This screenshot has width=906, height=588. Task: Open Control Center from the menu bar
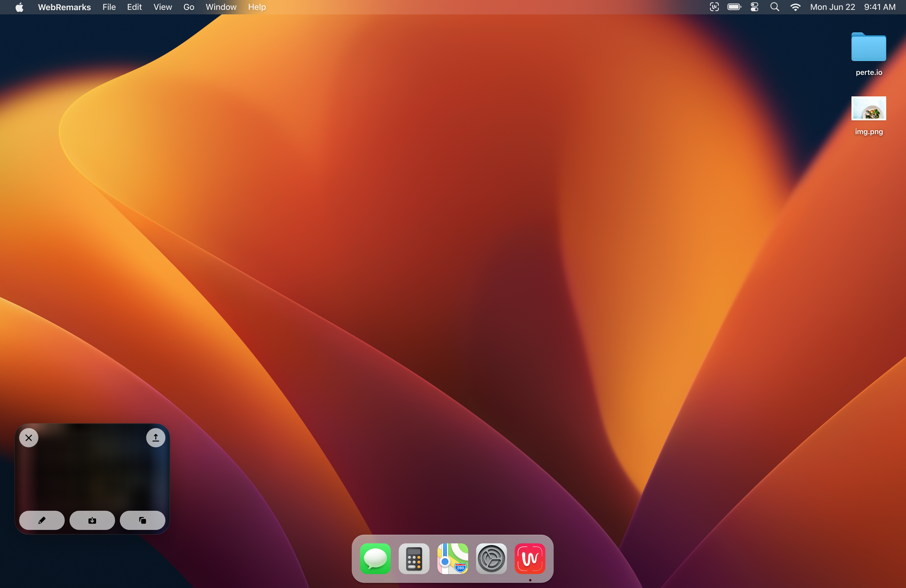[x=754, y=7]
